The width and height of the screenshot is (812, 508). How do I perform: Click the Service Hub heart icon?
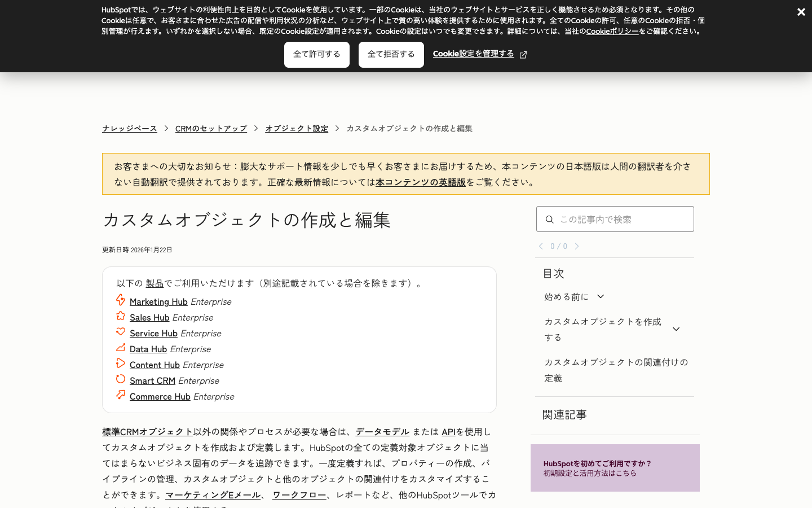[x=121, y=332]
